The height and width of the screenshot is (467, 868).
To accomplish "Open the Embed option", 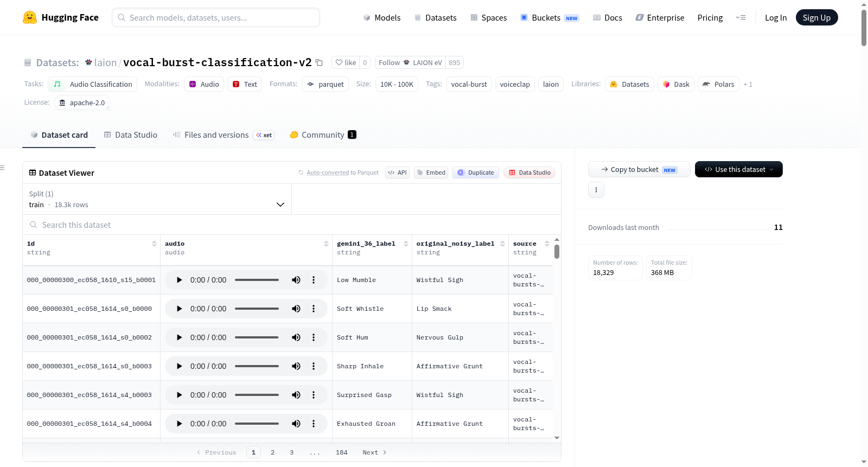I will 431,172.
